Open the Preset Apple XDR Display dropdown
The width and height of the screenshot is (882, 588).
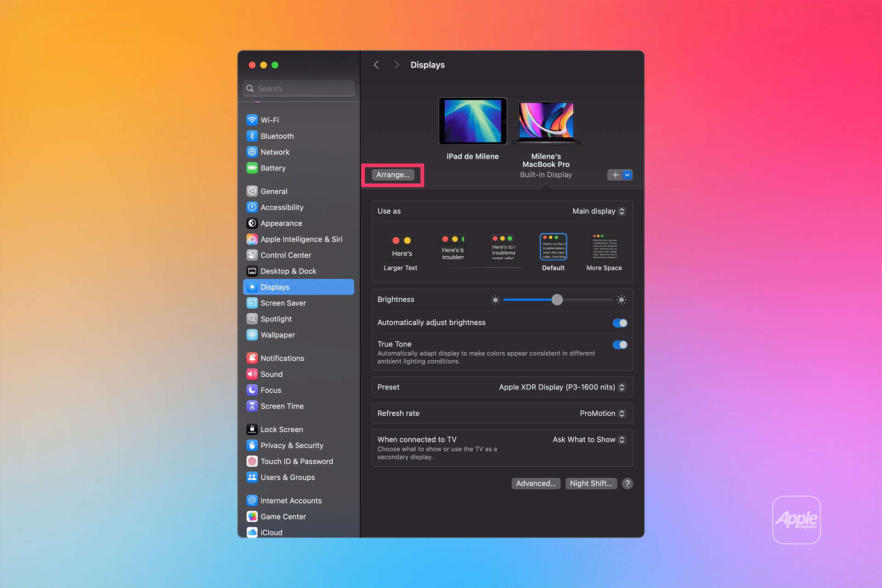tap(562, 387)
